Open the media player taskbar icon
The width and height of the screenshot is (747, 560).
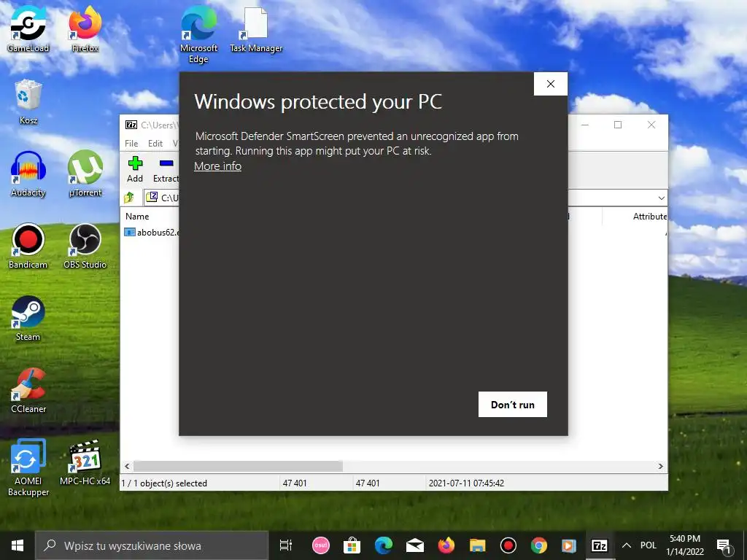pos(569,545)
